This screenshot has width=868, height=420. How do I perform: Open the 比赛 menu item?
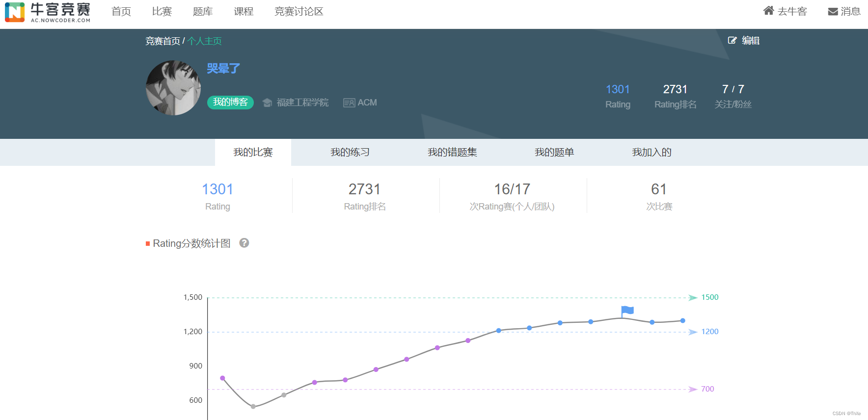pos(162,12)
